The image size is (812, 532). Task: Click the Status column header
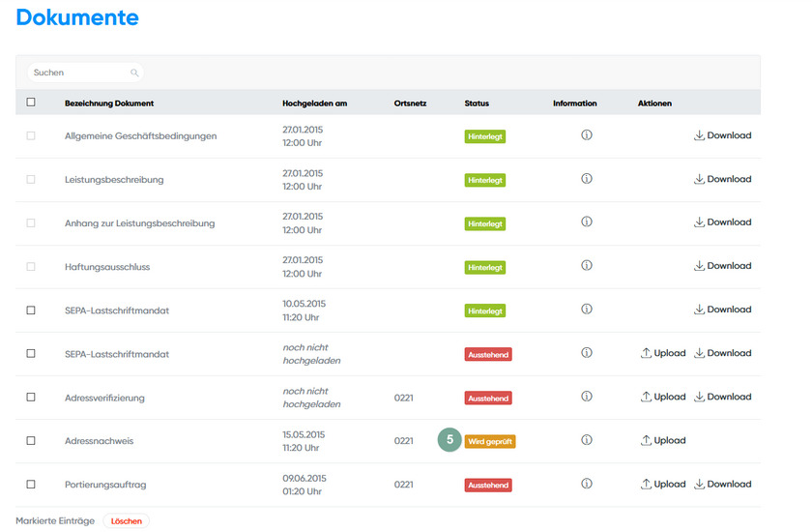tap(477, 103)
